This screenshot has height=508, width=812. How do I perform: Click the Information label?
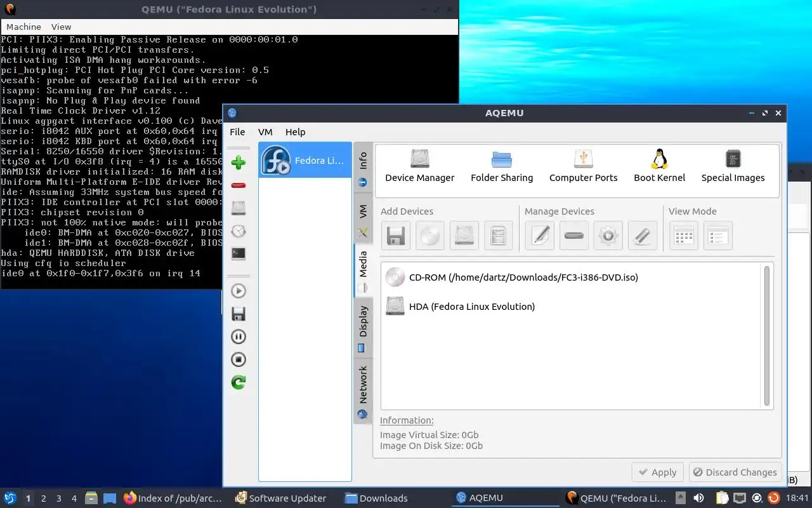[x=407, y=420]
